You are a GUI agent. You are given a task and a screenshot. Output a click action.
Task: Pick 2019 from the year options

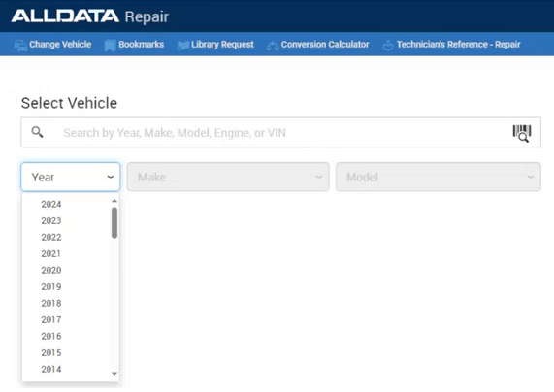tap(51, 286)
